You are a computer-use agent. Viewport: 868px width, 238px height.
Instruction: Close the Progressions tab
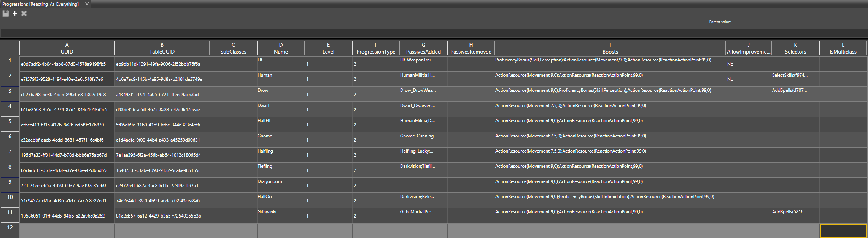[x=87, y=4]
